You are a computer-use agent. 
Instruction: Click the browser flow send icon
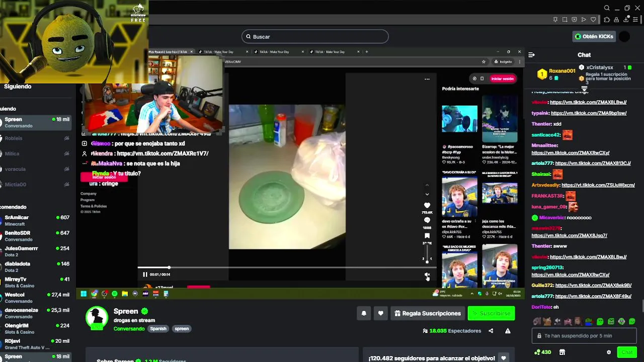[584, 20]
